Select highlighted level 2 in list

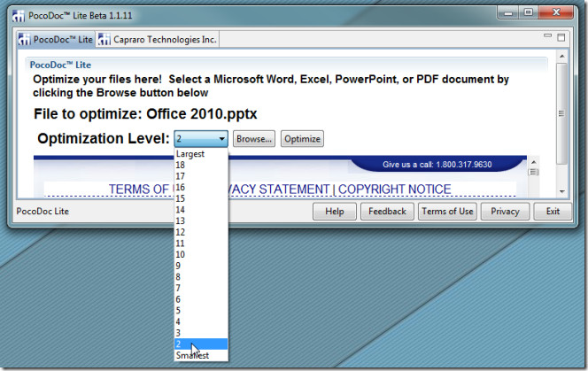pyautogui.click(x=201, y=344)
